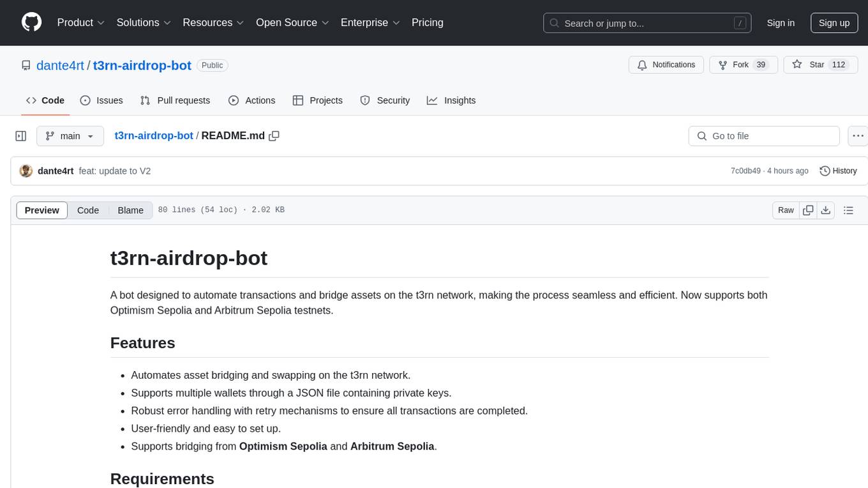Expand the Product menu
Screen dimensions: 868x488
(81, 22)
